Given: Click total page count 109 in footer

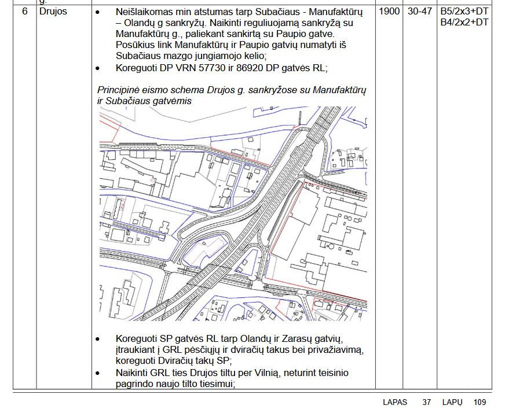Looking at the screenshot, I should 480,403.
